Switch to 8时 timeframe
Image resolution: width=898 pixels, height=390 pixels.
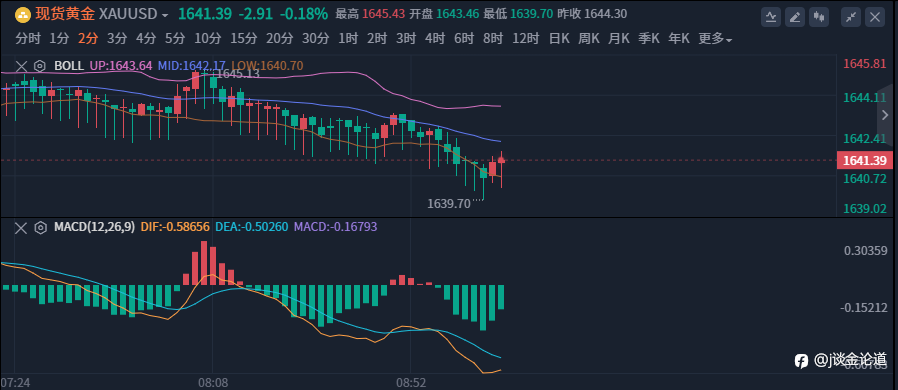493,39
